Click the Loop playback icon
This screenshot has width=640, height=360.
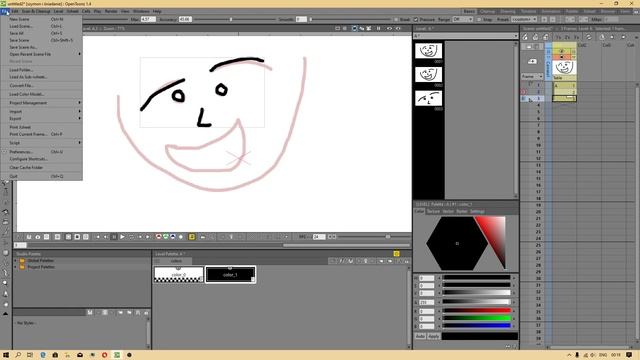pos(131,237)
